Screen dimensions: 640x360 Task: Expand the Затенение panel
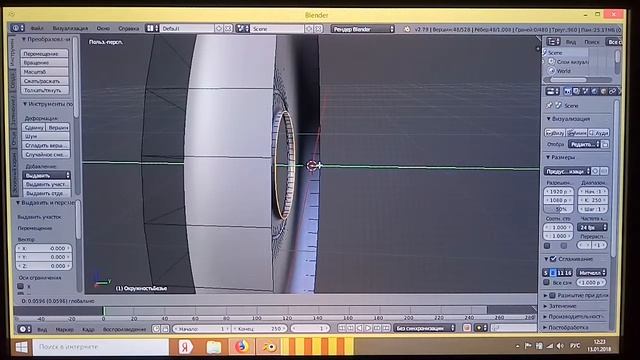coord(546,306)
